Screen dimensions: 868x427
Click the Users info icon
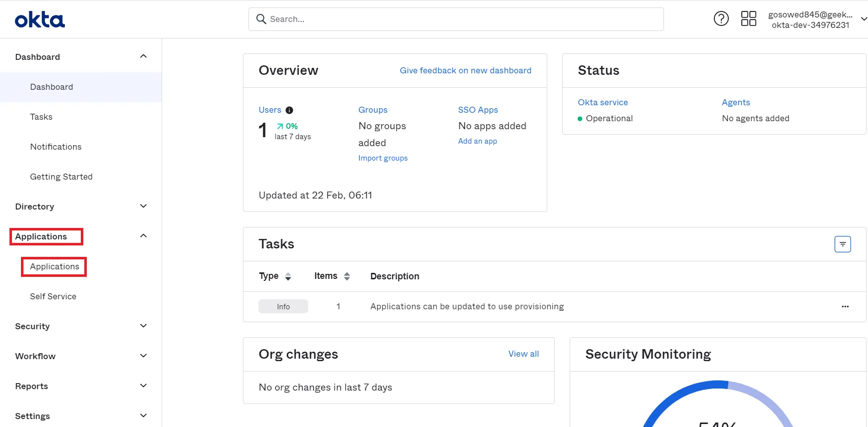[x=289, y=110]
